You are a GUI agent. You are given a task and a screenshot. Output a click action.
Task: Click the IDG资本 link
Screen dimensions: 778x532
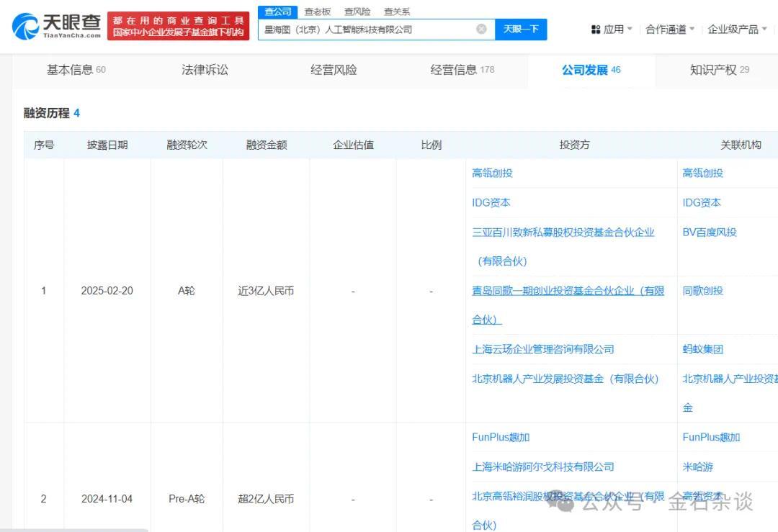(x=491, y=202)
